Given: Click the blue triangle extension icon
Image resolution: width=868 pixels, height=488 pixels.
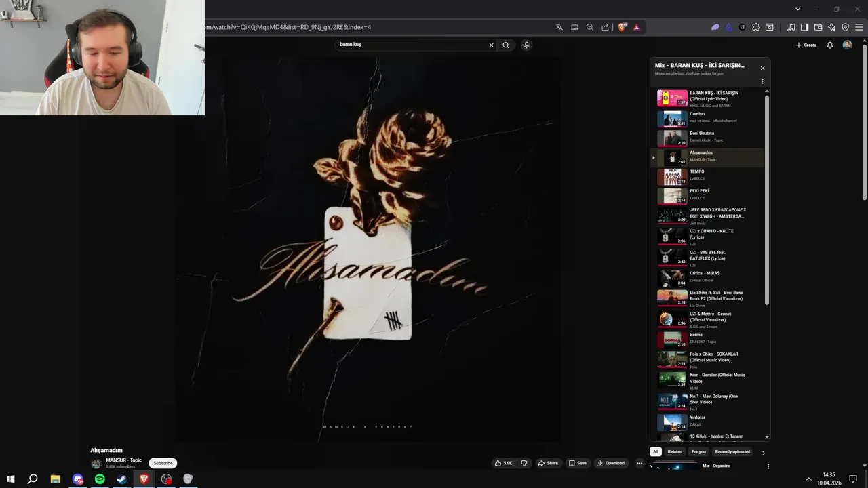Looking at the screenshot, I should (729, 27).
